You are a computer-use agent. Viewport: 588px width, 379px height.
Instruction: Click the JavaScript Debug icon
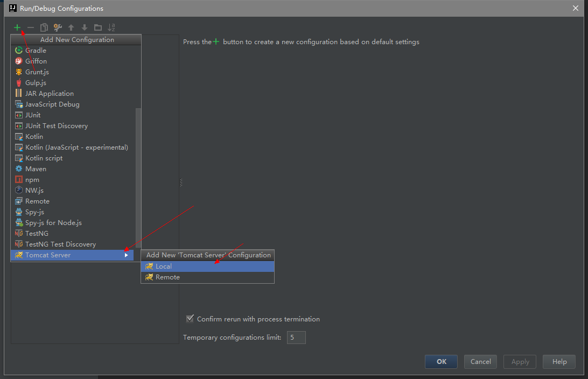(x=19, y=104)
